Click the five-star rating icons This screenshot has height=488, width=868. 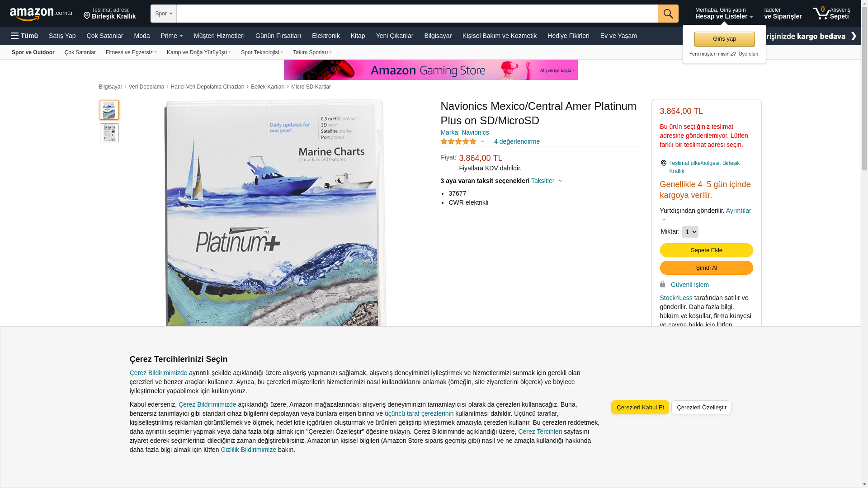(458, 141)
